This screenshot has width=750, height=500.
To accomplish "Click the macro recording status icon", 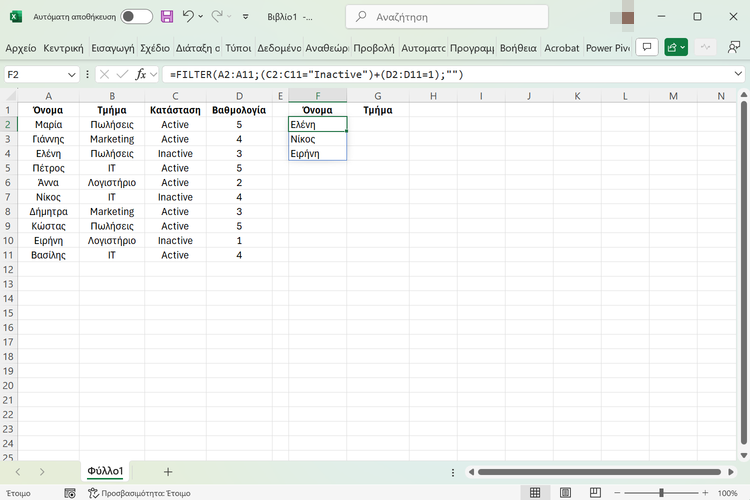I will click(x=70, y=493).
